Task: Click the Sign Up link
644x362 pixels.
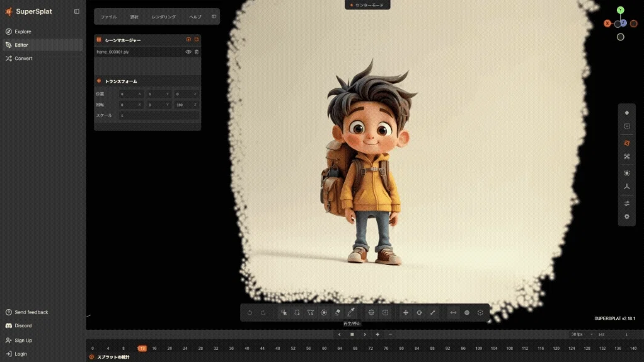Action: tap(19, 340)
